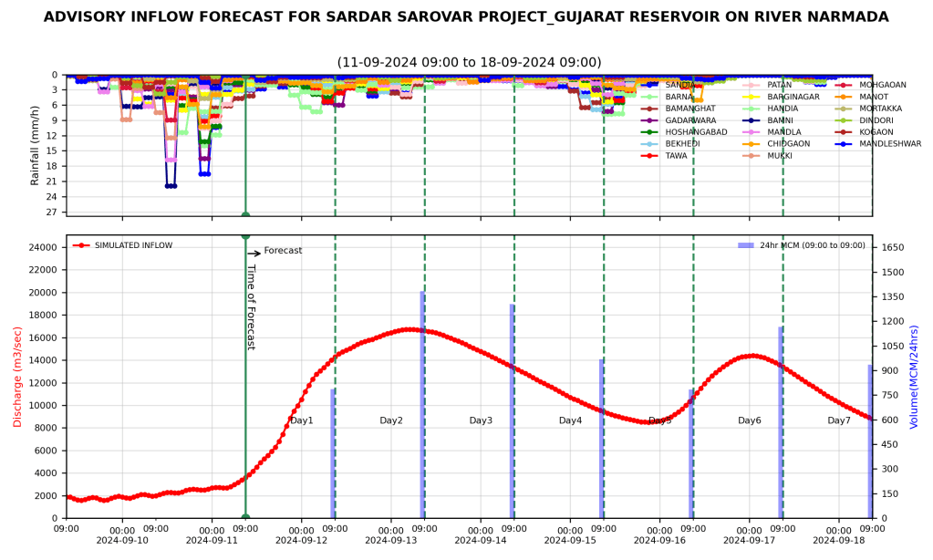Click the Discharge (m3/sec) axis title

(x=17, y=377)
